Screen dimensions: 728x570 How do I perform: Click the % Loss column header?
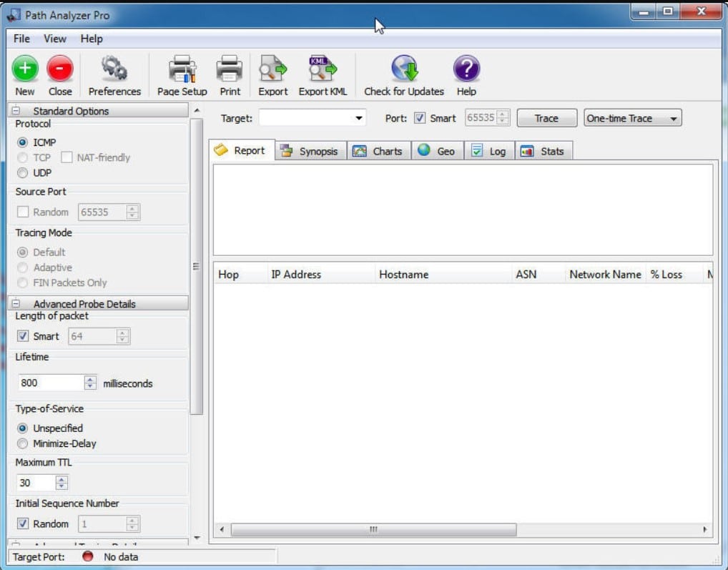point(674,275)
